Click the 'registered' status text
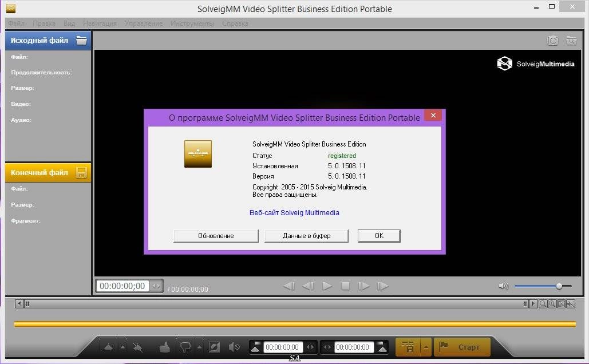This screenshot has height=364, width=589. (x=342, y=156)
